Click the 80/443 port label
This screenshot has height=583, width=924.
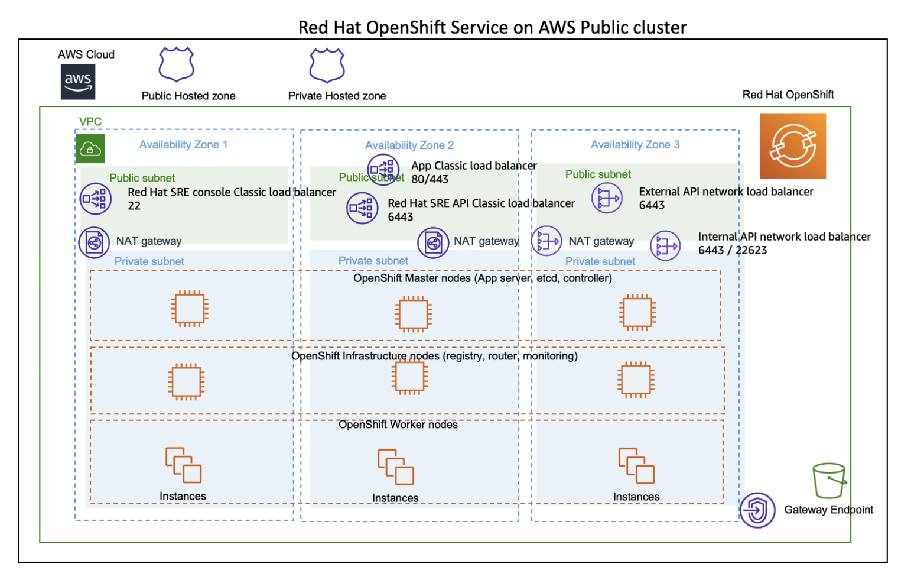point(430,179)
